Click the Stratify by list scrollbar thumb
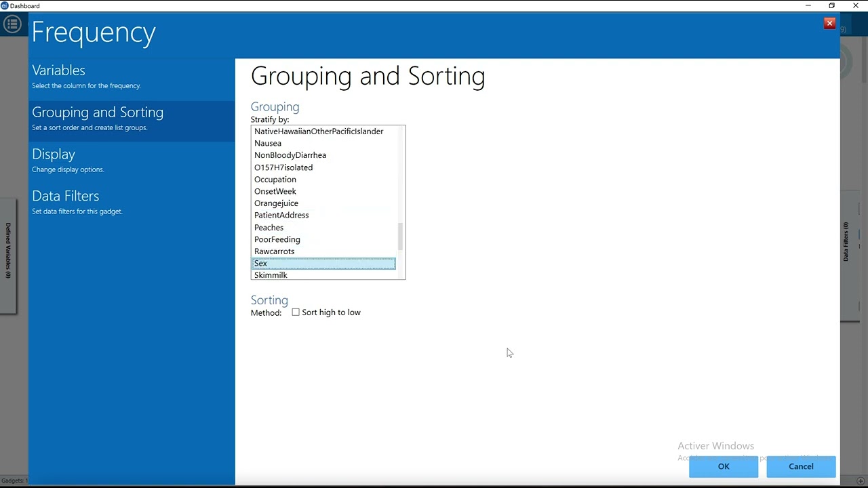Viewport: 868px width, 488px height. (400, 236)
